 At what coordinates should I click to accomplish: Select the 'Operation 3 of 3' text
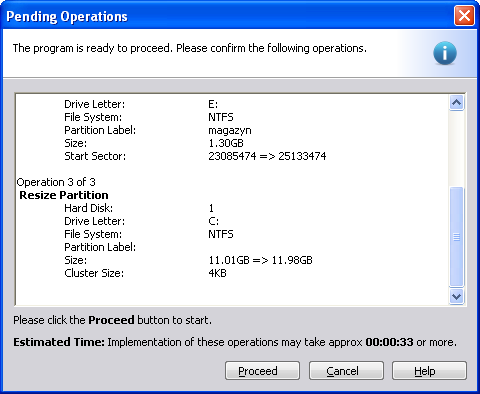[56, 182]
